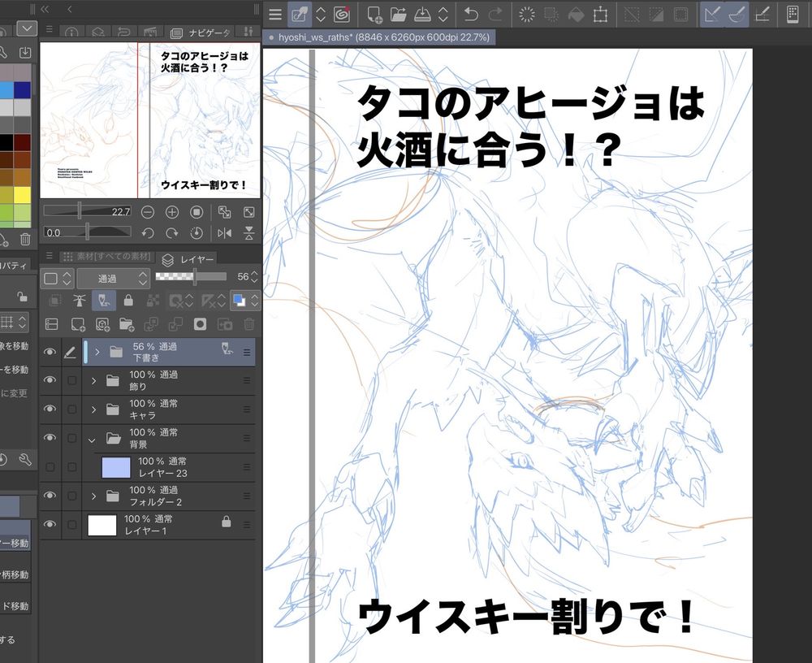Hide the 飾り folder layer
The height and width of the screenshot is (663, 812).
tap(50, 380)
